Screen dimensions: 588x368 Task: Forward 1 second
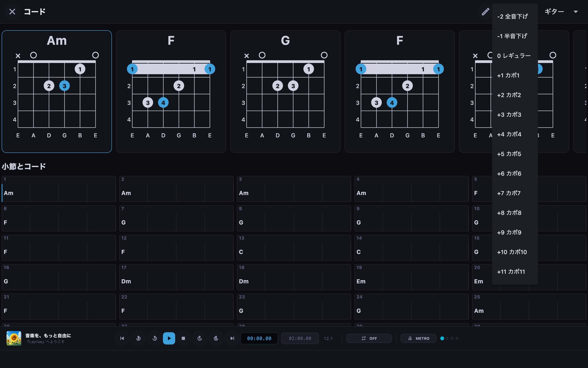point(200,338)
